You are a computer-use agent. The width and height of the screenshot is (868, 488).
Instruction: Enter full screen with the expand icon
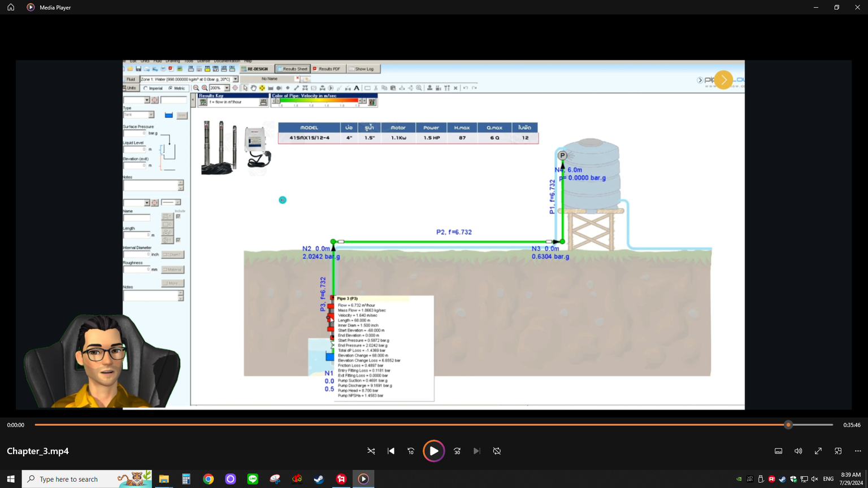818,451
